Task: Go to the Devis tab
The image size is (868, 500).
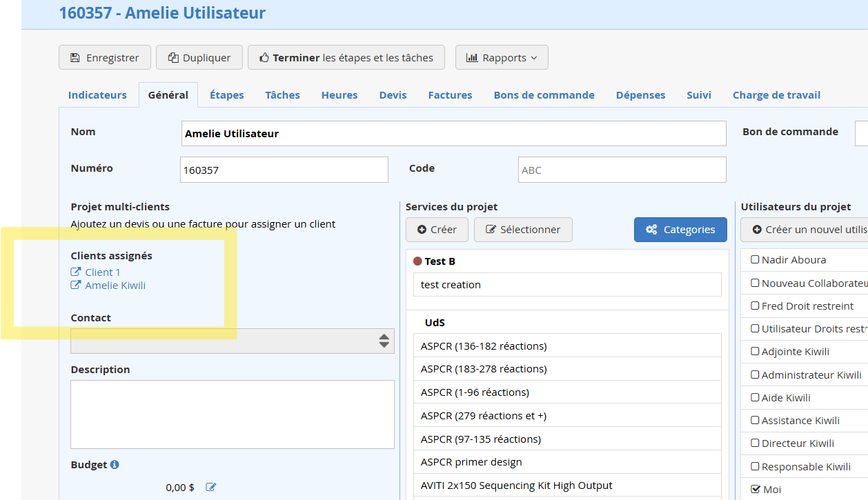Action: click(393, 95)
